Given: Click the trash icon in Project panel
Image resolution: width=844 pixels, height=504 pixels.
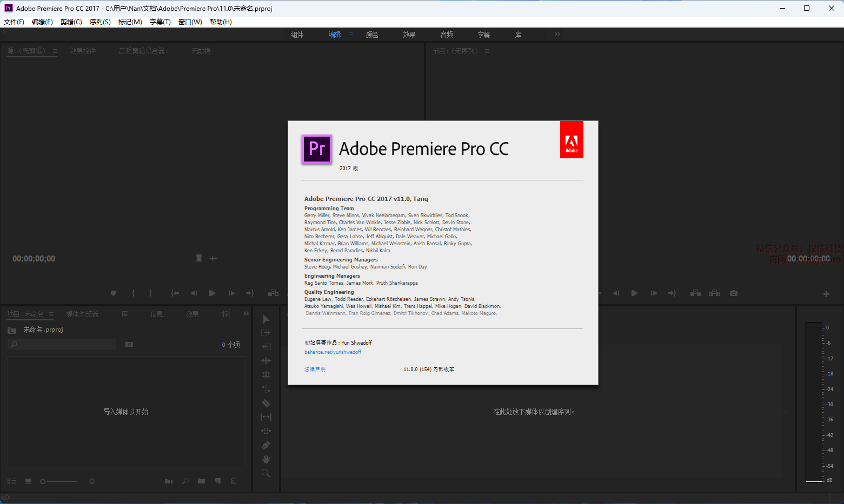Looking at the screenshot, I should (234, 481).
